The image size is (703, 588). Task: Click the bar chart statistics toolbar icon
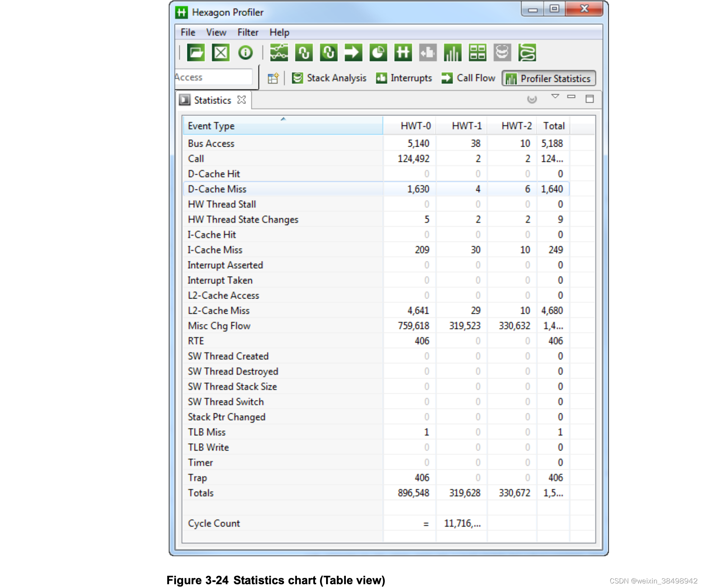point(453,52)
